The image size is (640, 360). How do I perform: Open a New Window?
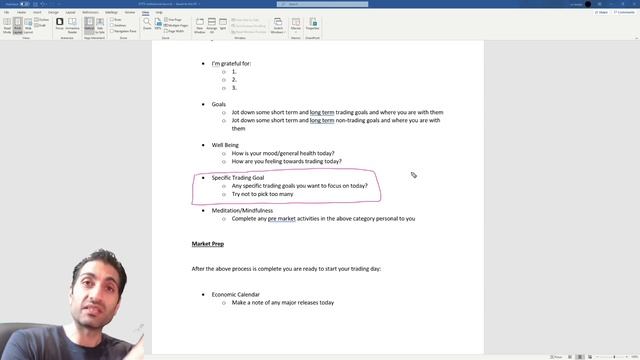(x=200, y=26)
